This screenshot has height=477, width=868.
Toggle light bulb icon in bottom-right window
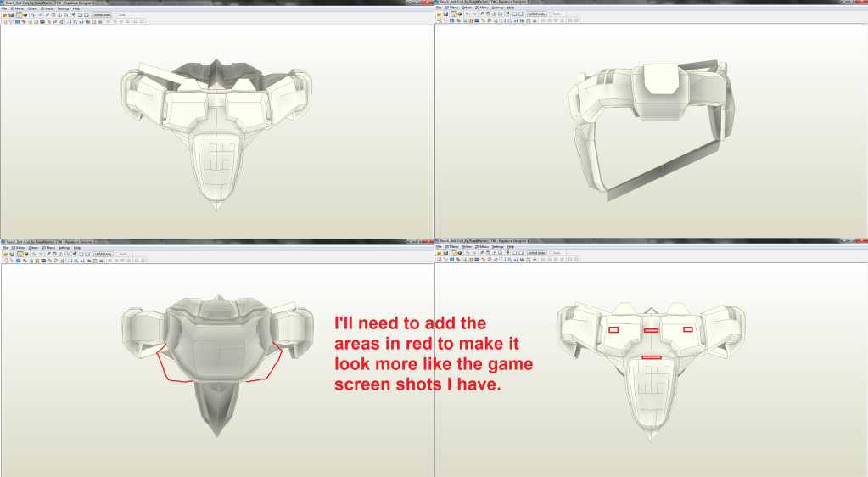tap(454, 253)
